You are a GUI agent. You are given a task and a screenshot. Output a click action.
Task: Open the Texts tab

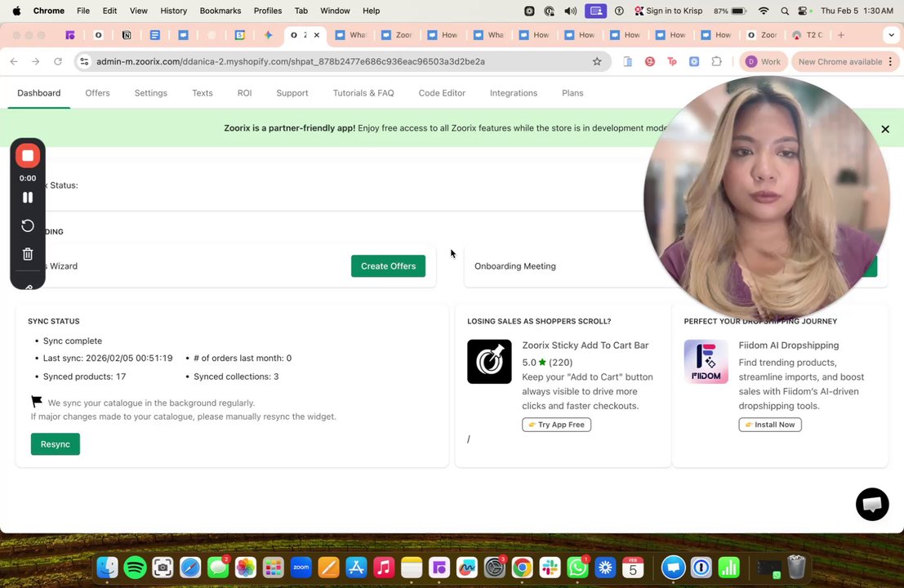(203, 93)
